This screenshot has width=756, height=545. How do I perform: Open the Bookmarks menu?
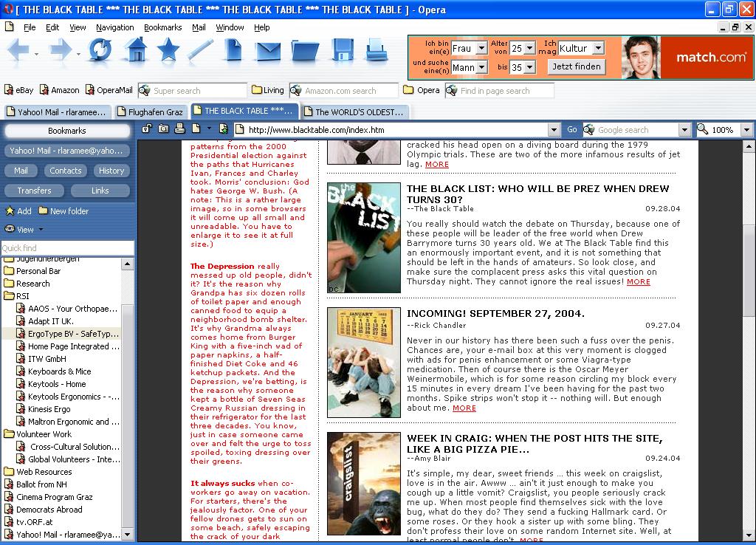162,27
